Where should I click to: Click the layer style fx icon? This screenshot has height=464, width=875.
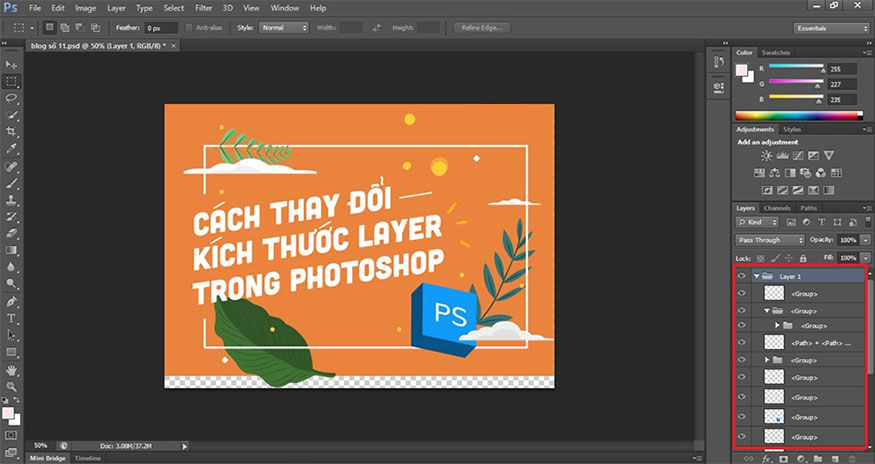tap(767, 458)
